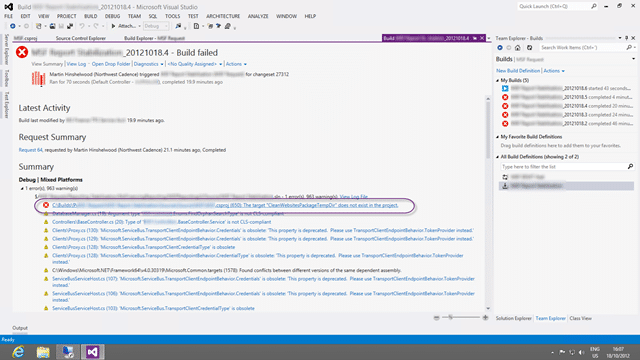Click the search magnifier in Search Work Items

click(x=629, y=48)
